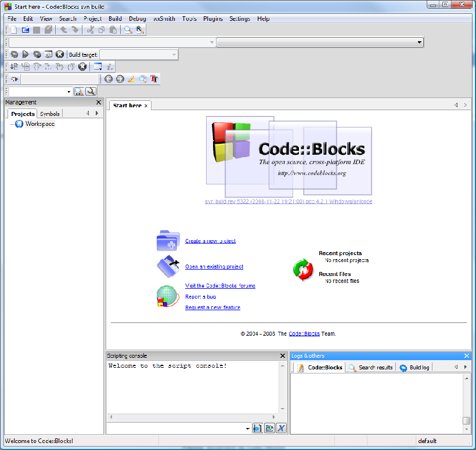Click the highlight marker pen icon

coord(131,79)
